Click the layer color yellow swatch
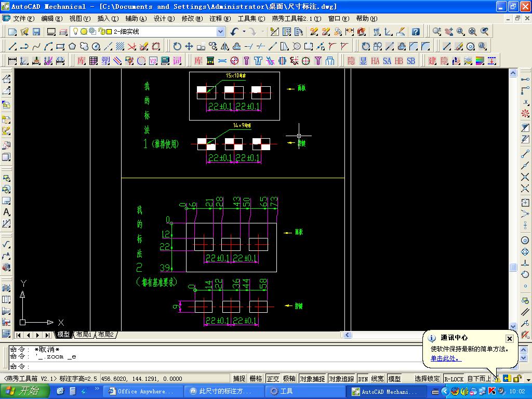The image size is (532, 399). [109, 32]
